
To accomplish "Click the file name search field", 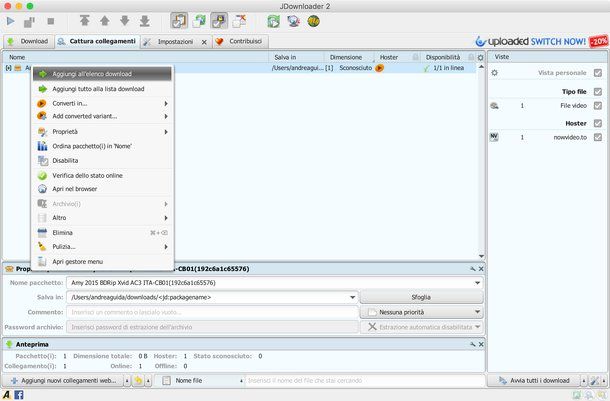I will click(365, 380).
